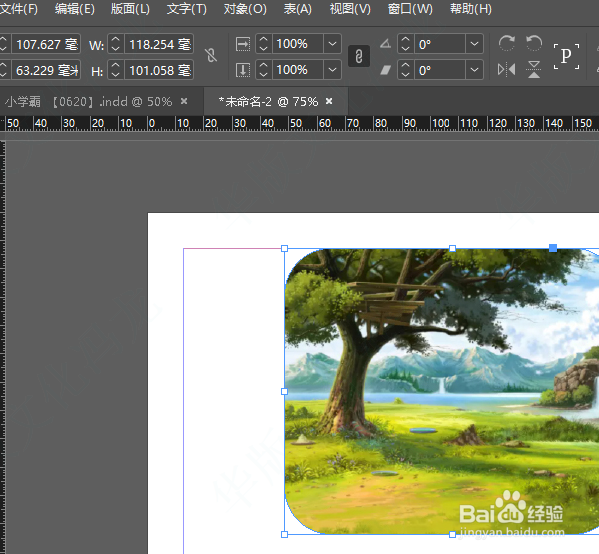The height and width of the screenshot is (554, 599).
Task: Step the horizontal scale percentage value
Action: (263, 44)
